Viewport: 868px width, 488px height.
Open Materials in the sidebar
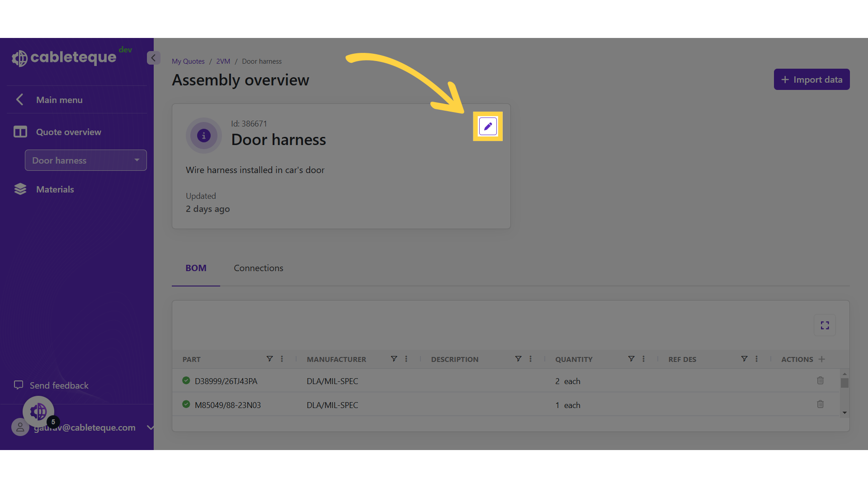(x=55, y=189)
